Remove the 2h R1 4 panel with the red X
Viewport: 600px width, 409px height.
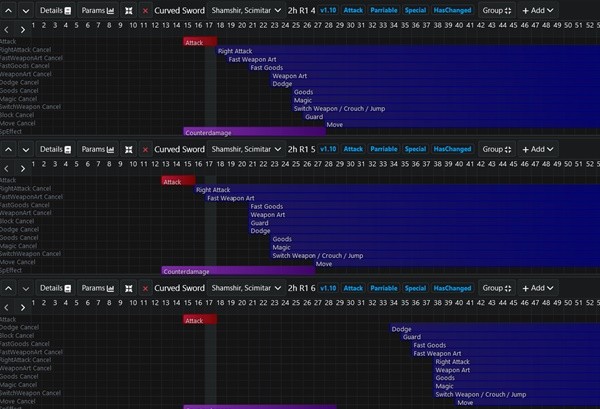pyautogui.click(x=146, y=9)
